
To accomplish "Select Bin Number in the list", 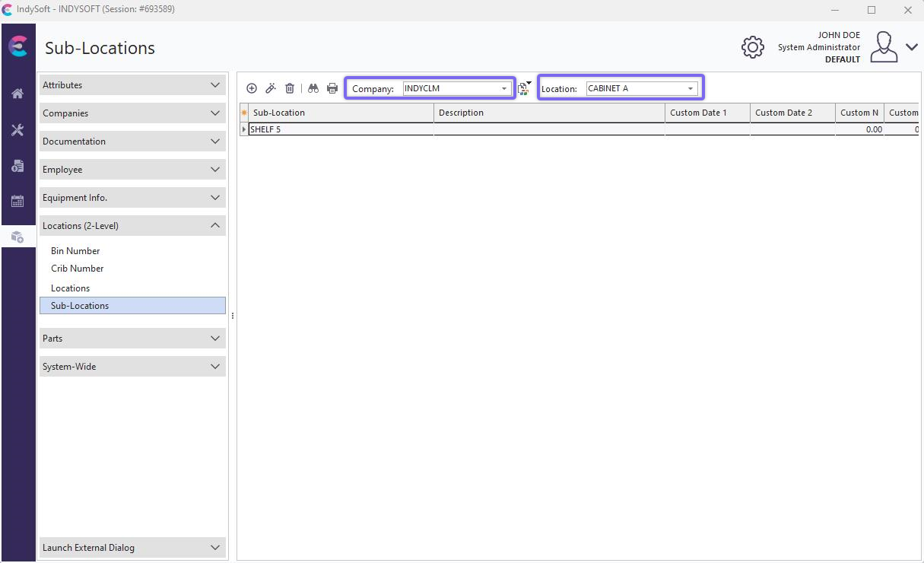I will pos(75,251).
